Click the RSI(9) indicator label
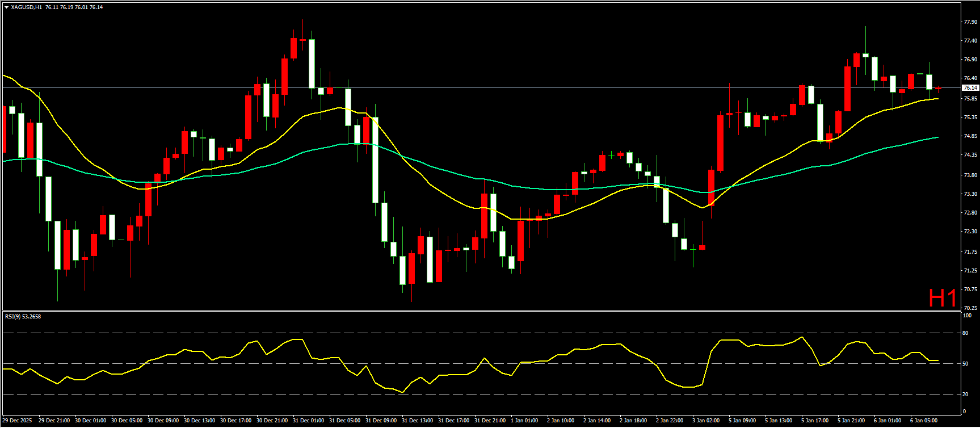 [x=23, y=316]
